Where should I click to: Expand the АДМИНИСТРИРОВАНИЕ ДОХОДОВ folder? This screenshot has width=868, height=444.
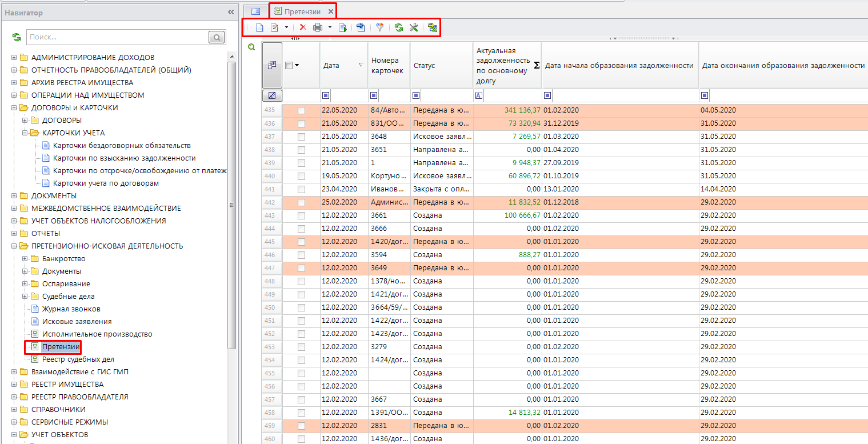pyautogui.click(x=14, y=58)
